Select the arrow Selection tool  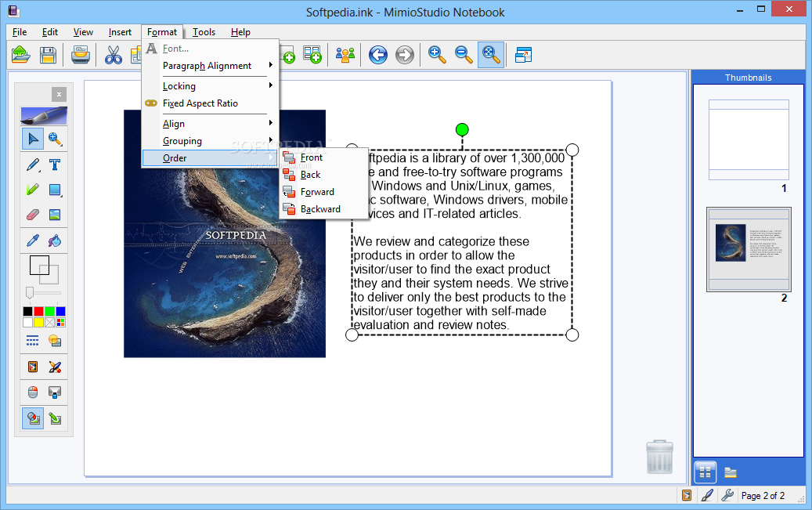tap(33, 139)
